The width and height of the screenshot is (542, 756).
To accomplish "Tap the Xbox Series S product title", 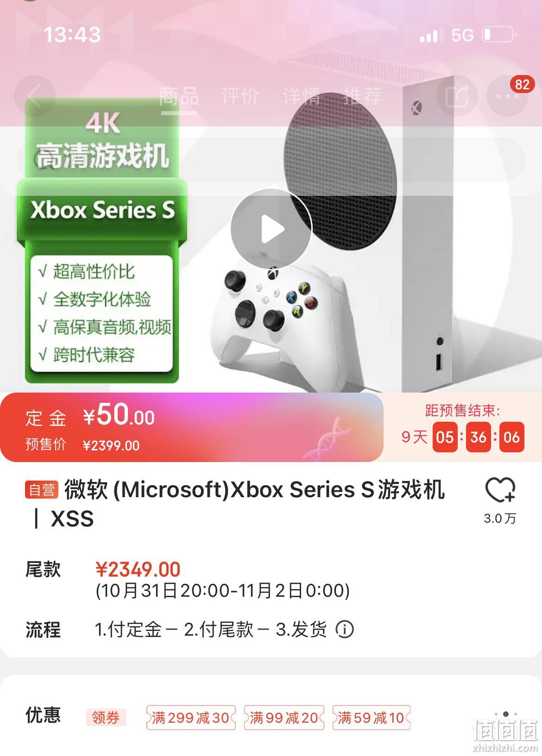I will [235, 504].
